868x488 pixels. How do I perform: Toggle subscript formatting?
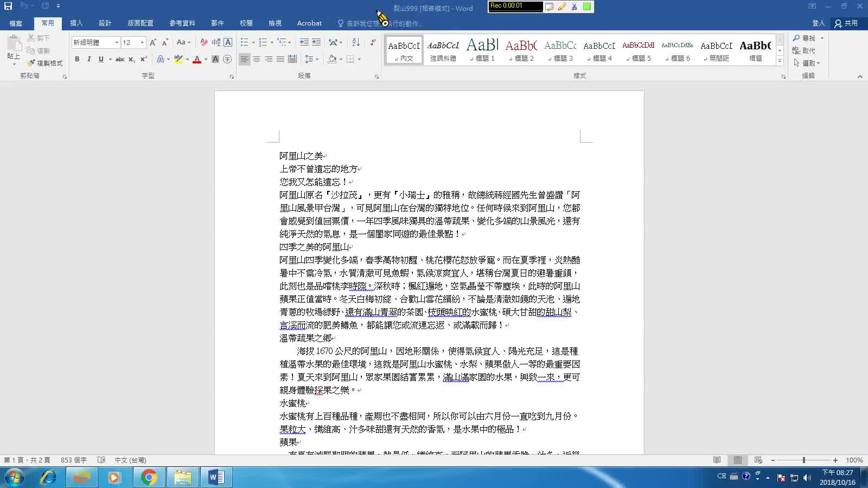pyautogui.click(x=132, y=59)
